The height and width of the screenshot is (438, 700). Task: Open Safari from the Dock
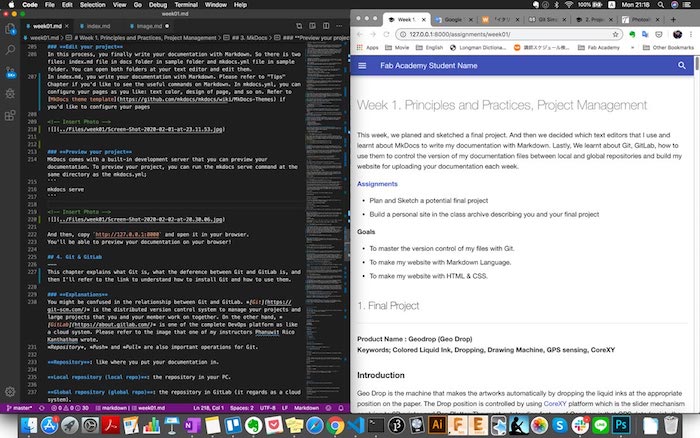(x=314, y=425)
